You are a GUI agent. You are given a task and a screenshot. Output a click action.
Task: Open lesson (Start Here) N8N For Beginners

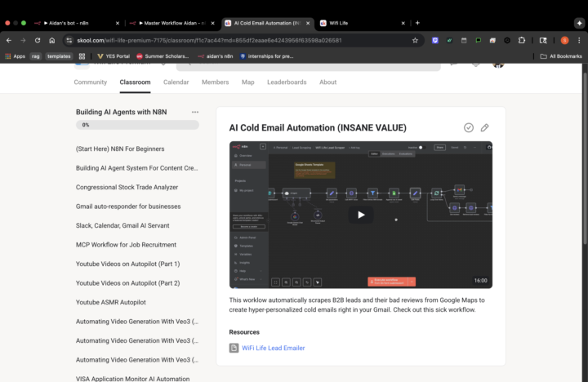tap(120, 149)
